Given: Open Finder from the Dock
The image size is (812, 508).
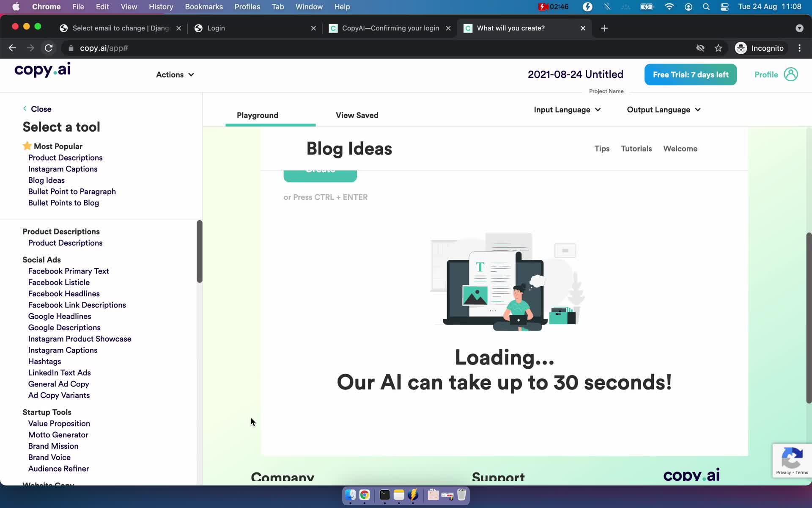Looking at the screenshot, I should tap(350, 495).
